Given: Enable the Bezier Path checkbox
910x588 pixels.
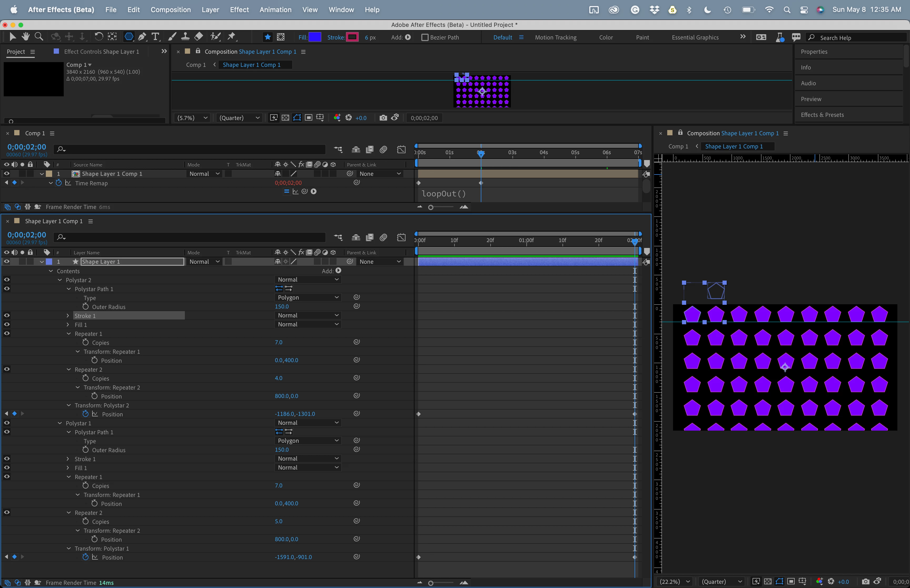Looking at the screenshot, I should point(425,37).
